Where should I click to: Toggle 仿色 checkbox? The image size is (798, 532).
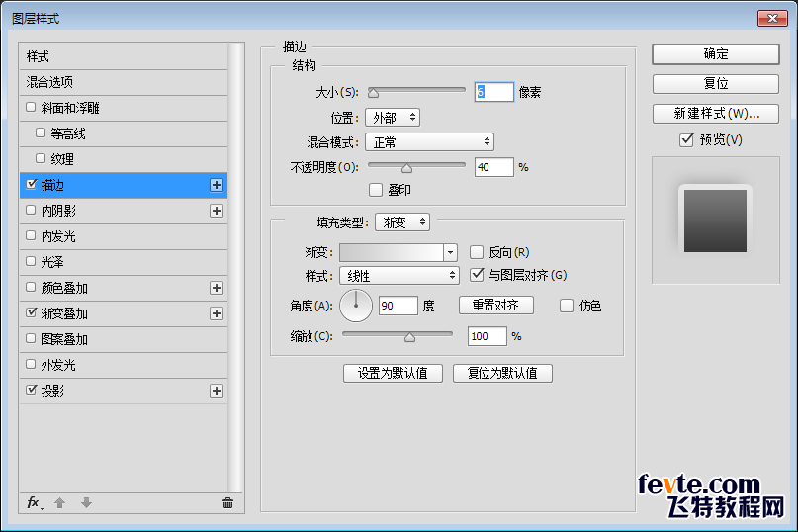pyautogui.click(x=567, y=306)
